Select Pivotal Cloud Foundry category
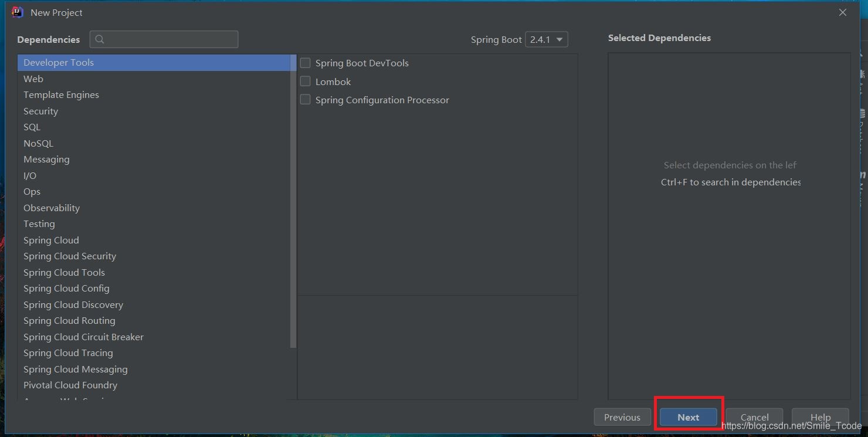The image size is (868, 437). tap(154, 385)
